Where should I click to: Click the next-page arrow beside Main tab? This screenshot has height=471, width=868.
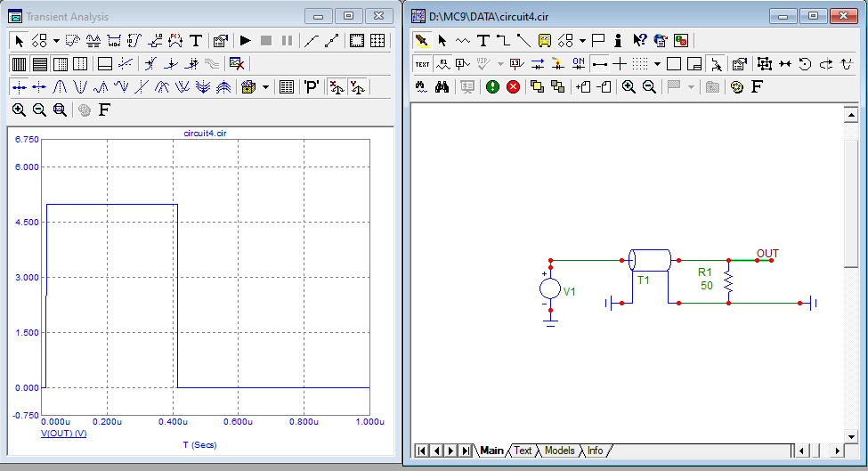coord(450,451)
